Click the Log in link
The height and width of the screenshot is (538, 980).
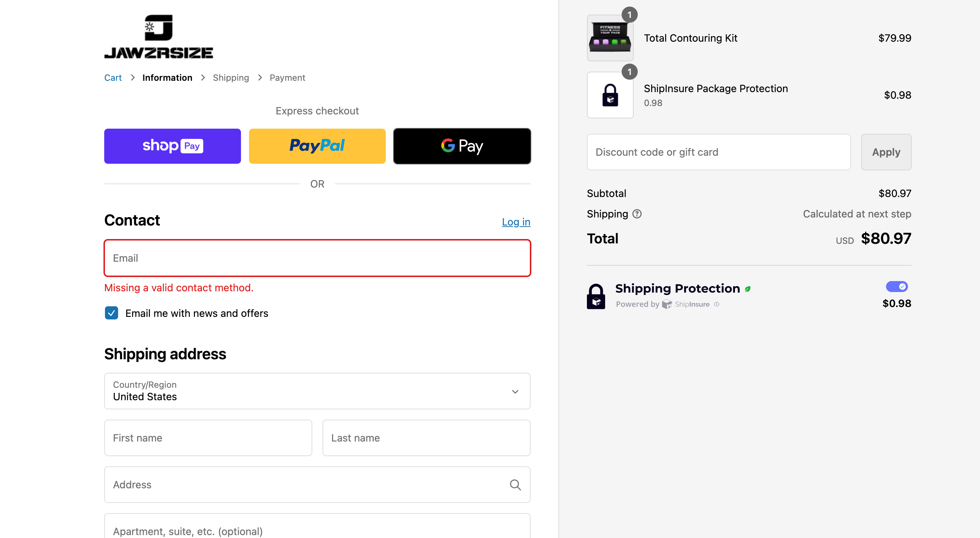pos(516,221)
